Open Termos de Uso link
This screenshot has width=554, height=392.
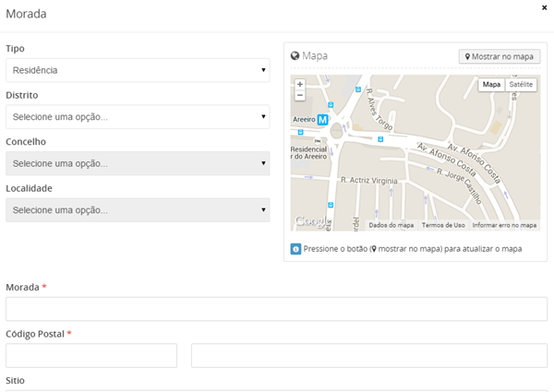pos(443,225)
